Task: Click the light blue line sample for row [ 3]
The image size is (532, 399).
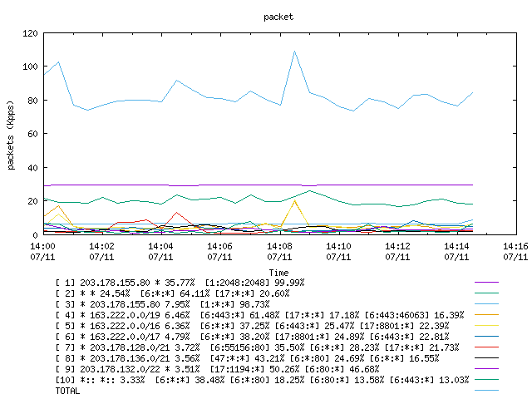Action: pyautogui.click(x=486, y=304)
